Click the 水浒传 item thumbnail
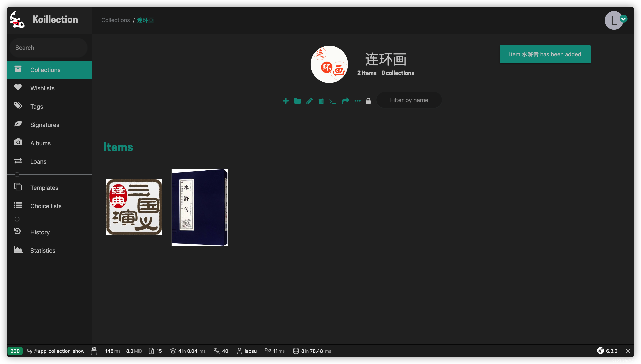The width and height of the screenshot is (641, 364). [200, 207]
